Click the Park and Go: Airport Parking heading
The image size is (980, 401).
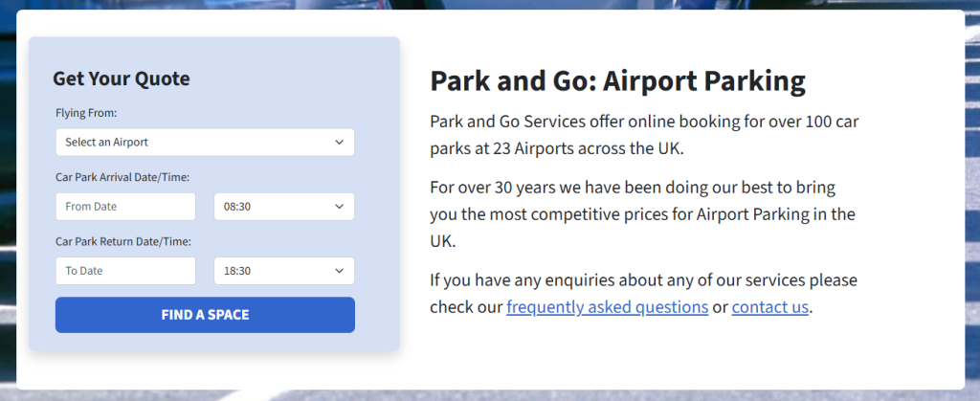click(x=617, y=80)
